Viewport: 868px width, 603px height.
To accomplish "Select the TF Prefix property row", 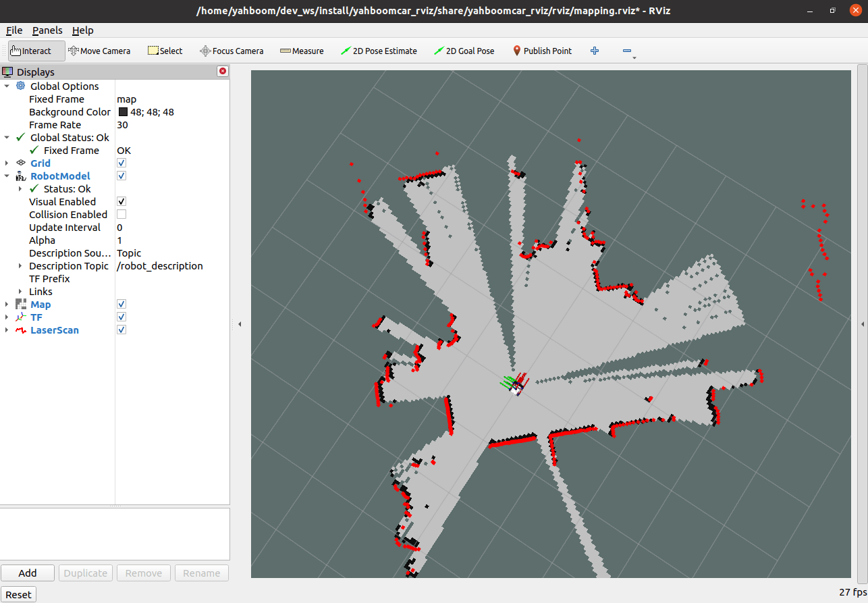I will (115, 278).
